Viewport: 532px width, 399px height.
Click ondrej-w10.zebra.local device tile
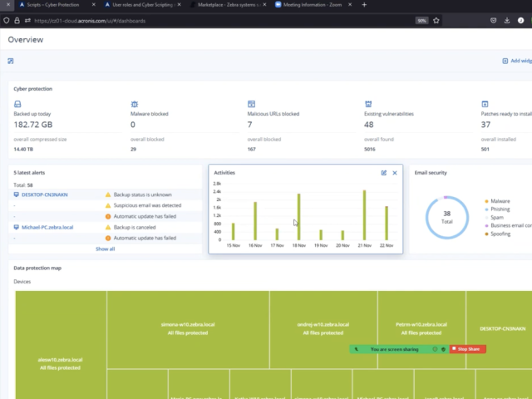click(x=323, y=329)
